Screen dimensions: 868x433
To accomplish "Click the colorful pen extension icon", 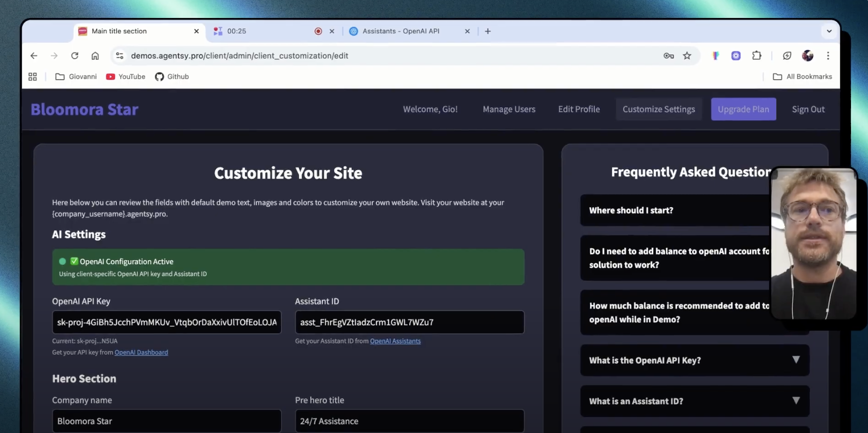I will point(716,56).
